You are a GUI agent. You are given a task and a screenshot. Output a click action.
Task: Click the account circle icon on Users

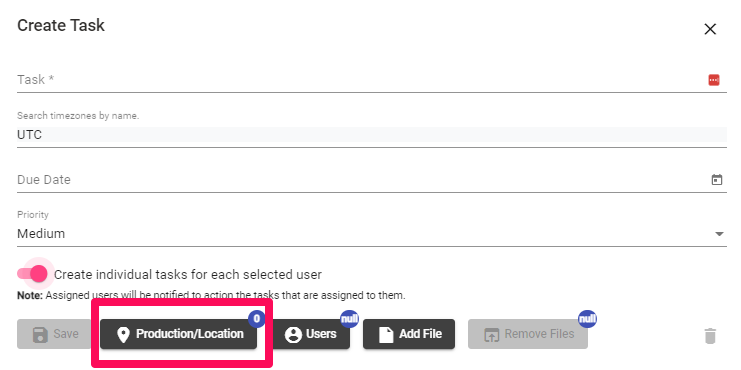293,335
